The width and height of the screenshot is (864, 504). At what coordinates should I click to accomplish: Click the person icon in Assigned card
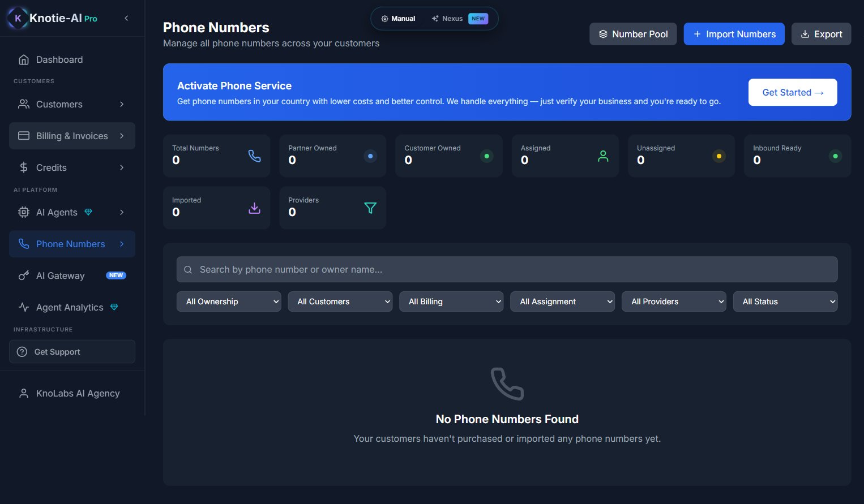tap(603, 156)
